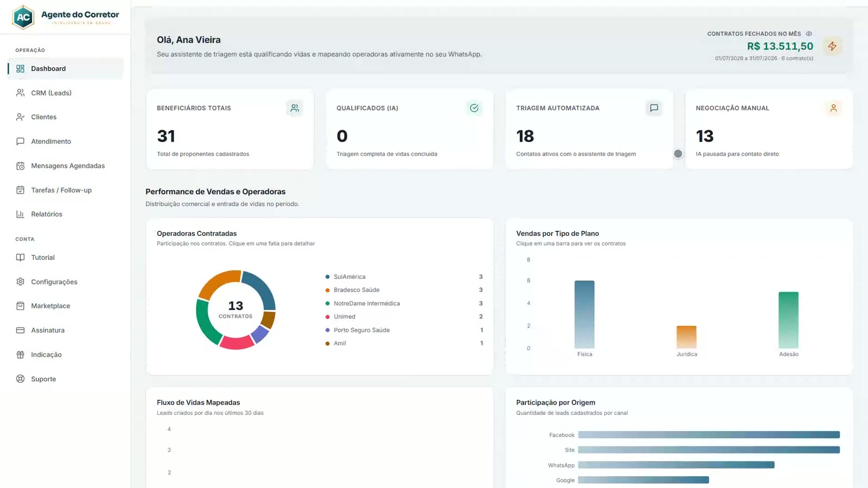Click the Tutorial book icon
The width and height of the screenshot is (868, 488).
click(20, 258)
